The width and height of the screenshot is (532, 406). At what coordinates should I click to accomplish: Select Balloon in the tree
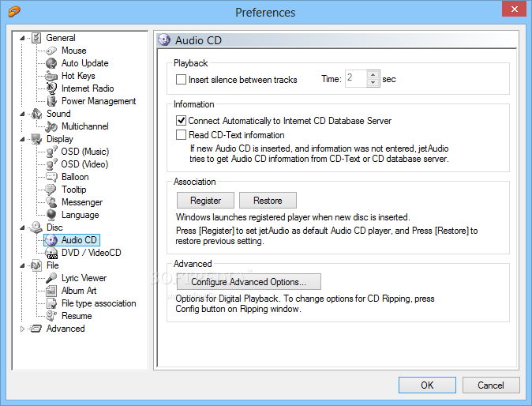coord(75,177)
